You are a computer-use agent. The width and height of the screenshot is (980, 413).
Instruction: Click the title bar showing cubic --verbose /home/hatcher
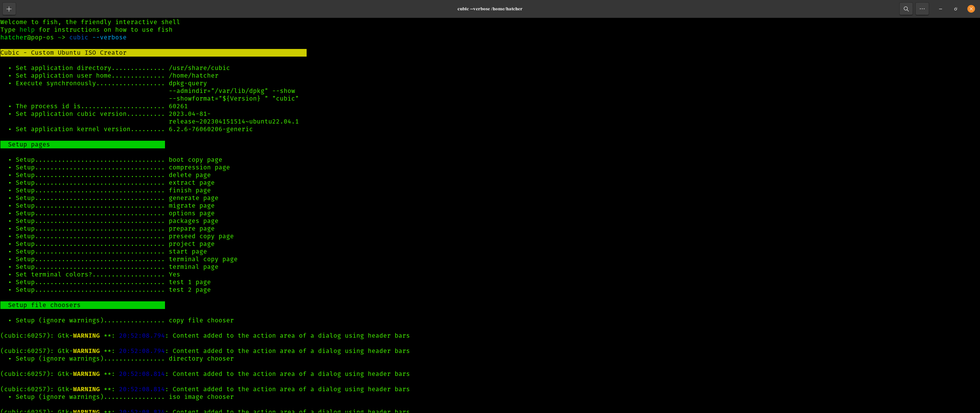point(490,8)
